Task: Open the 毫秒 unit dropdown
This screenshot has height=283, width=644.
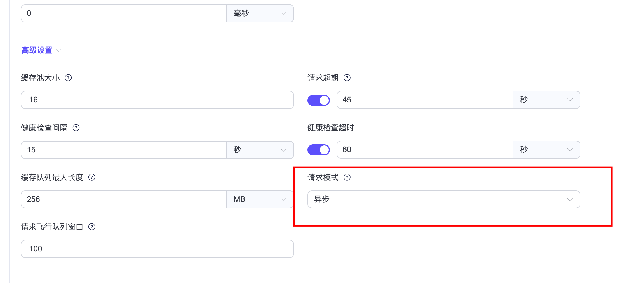Action: point(260,13)
